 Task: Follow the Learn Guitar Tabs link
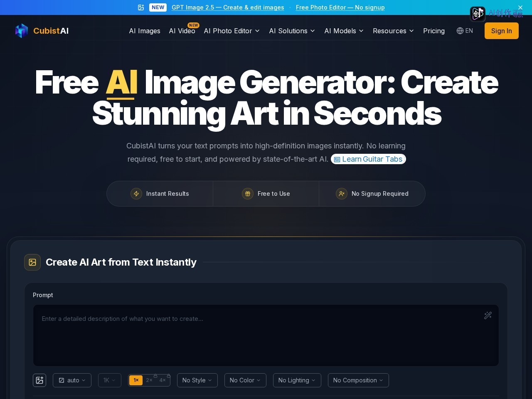coord(368,159)
